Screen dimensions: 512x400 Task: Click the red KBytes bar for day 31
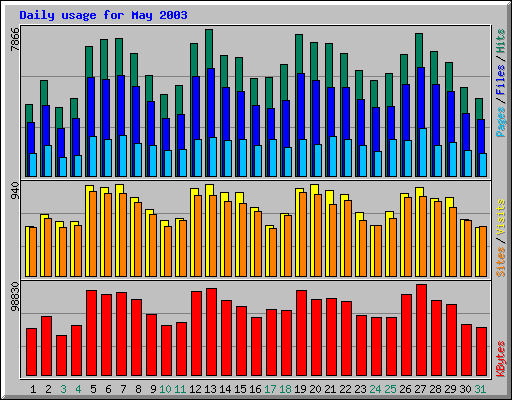(x=481, y=352)
